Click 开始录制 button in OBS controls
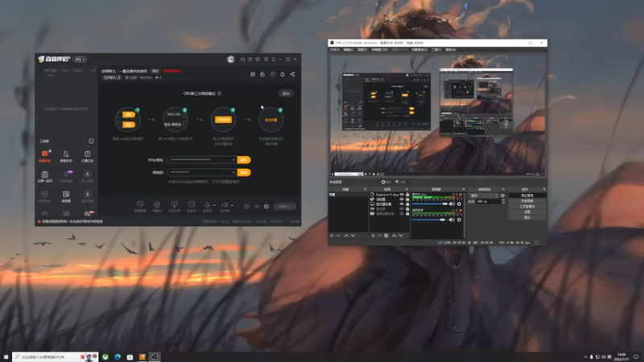 pyautogui.click(x=527, y=201)
